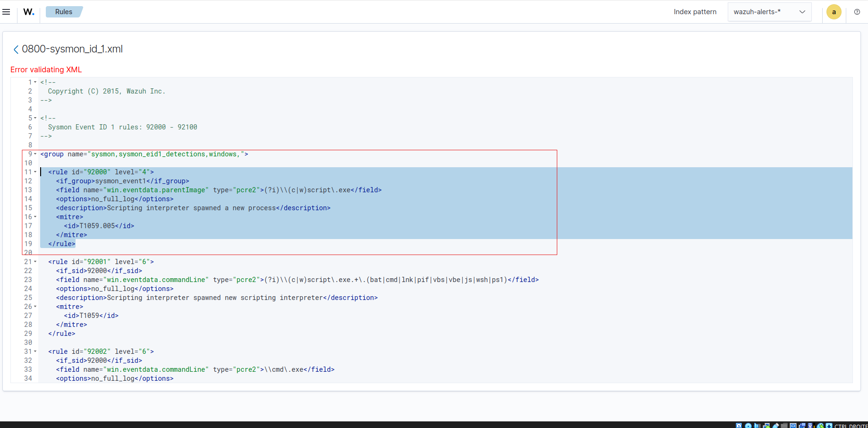This screenshot has width=868, height=428.
Task: Click the VirtualBox network status icon
Action: (766, 426)
